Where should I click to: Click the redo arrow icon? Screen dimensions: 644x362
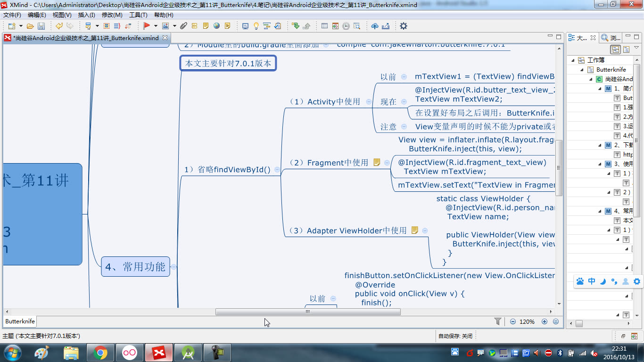pos(70,26)
